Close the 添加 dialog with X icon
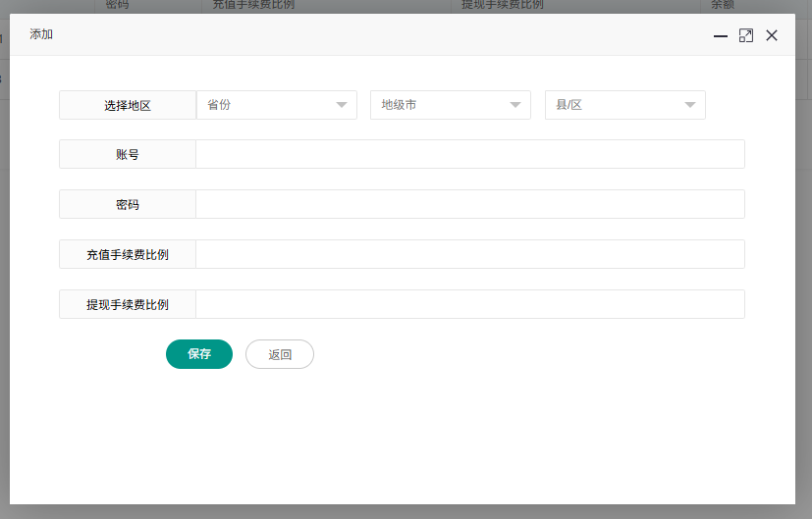812x519 pixels. pos(772,35)
